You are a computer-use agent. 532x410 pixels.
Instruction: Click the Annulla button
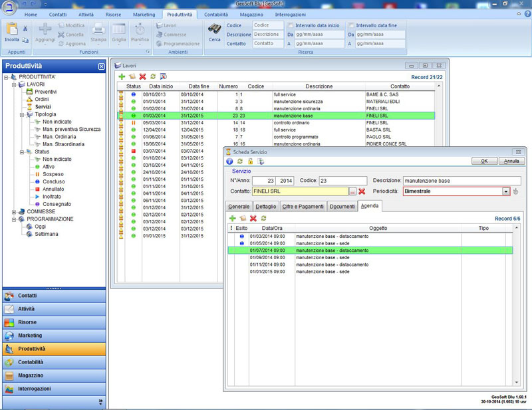coord(511,161)
